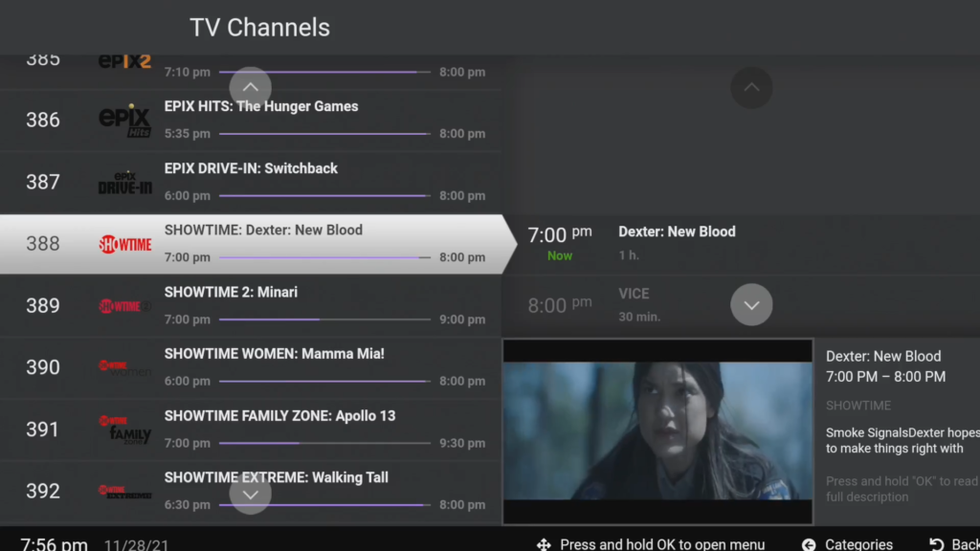Click the EPIX 2 channel logo
Screen dimensions: 980x551
click(125, 61)
